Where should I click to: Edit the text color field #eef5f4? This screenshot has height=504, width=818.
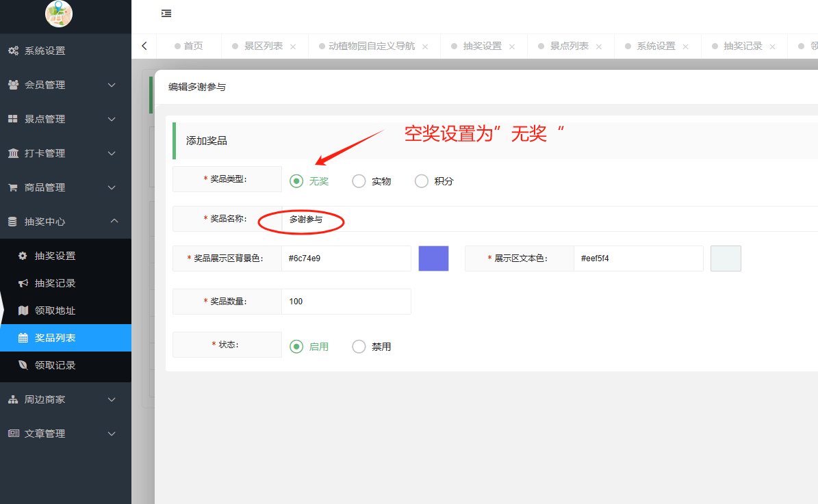tap(639, 258)
